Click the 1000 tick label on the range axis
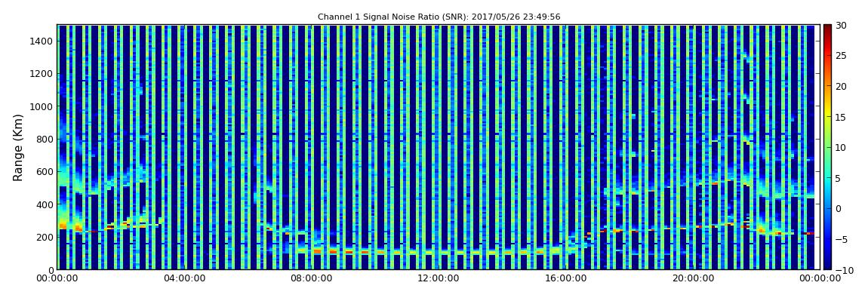868x307 pixels. pos(42,106)
